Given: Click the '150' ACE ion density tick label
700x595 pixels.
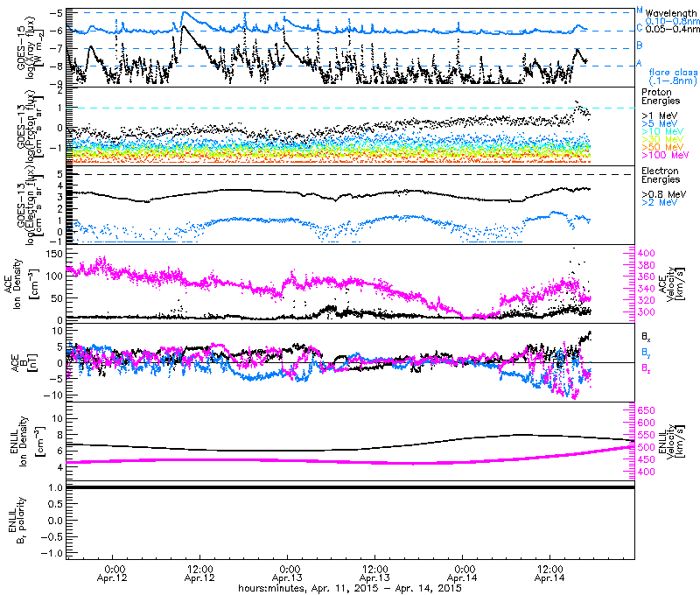Looking at the screenshot, I should [x=54, y=253].
